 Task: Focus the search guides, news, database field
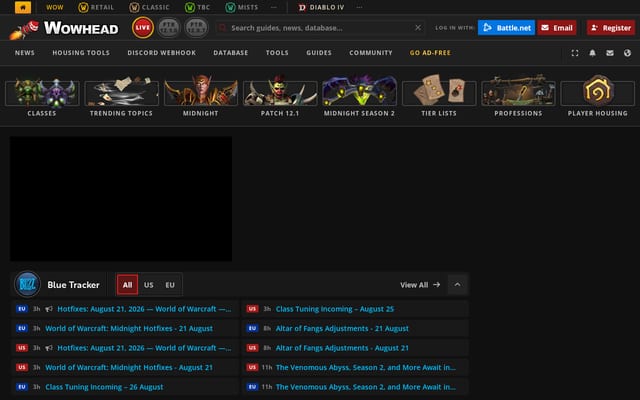pyautogui.click(x=318, y=28)
